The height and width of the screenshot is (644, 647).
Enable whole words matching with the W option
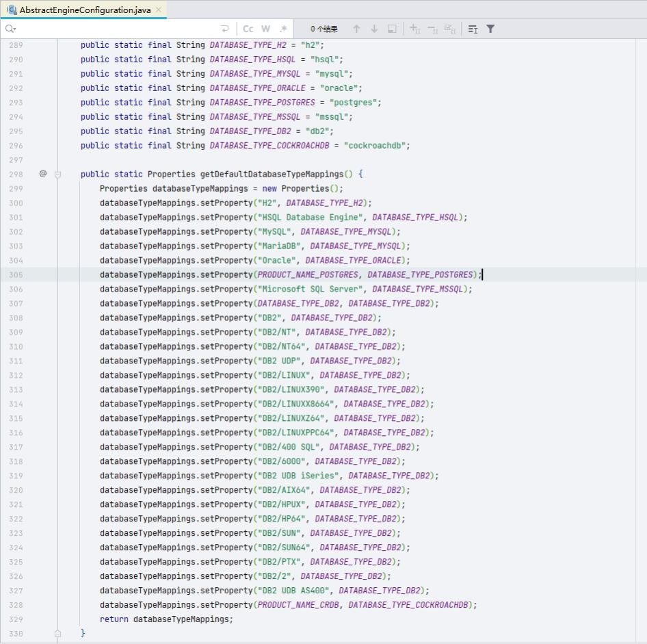click(265, 29)
